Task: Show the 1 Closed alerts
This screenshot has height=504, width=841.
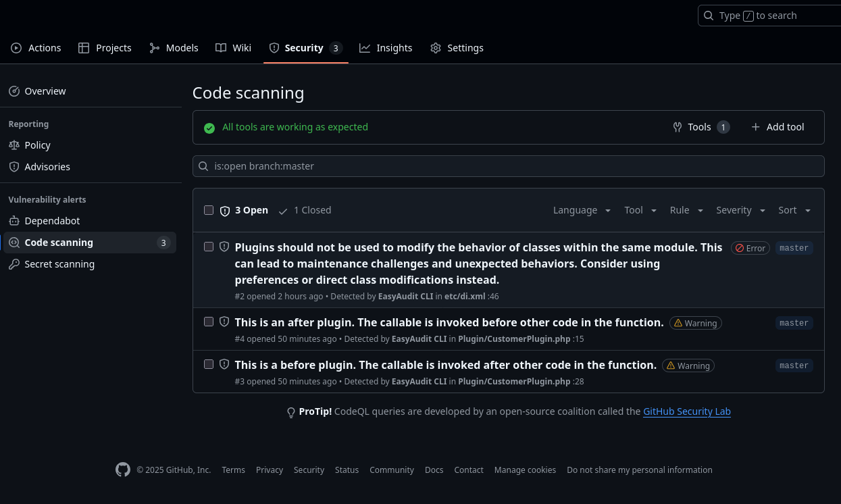Action: [x=305, y=210]
